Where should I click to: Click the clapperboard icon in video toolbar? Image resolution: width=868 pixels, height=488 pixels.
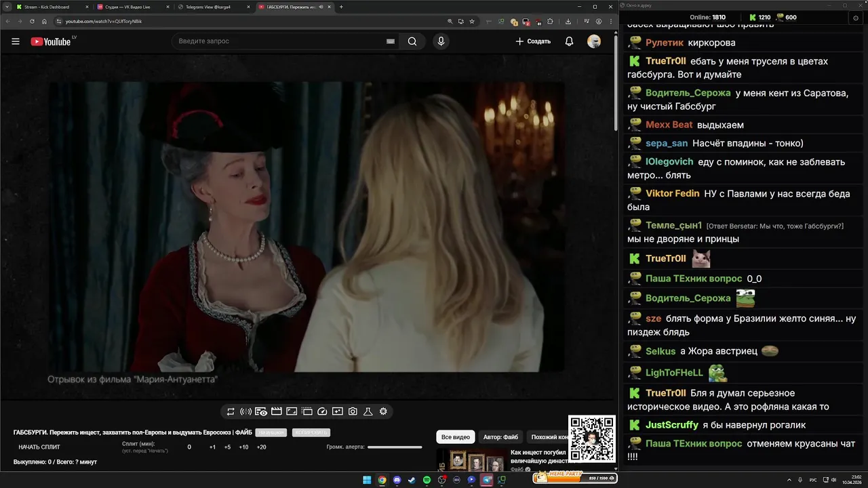tap(276, 411)
